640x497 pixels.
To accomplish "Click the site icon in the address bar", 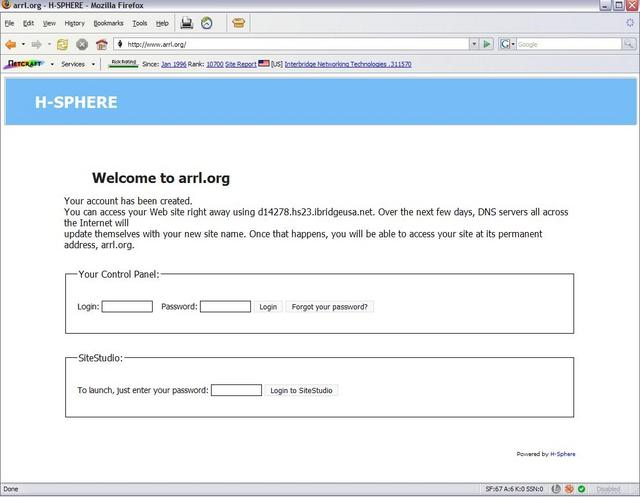I will (120, 44).
